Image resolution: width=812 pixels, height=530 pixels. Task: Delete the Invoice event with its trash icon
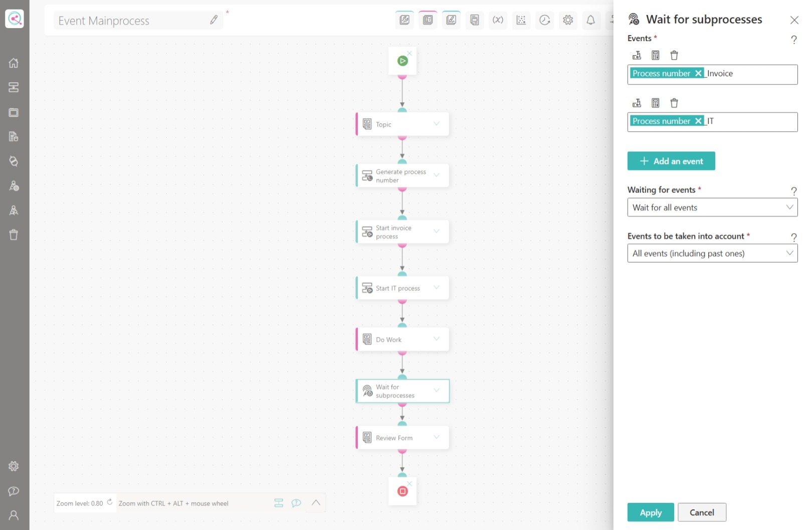674,55
